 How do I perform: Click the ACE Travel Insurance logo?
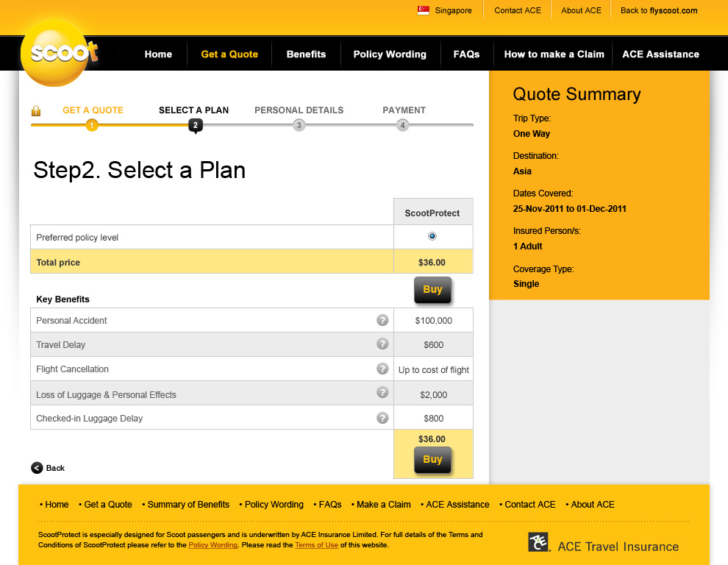(603, 544)
